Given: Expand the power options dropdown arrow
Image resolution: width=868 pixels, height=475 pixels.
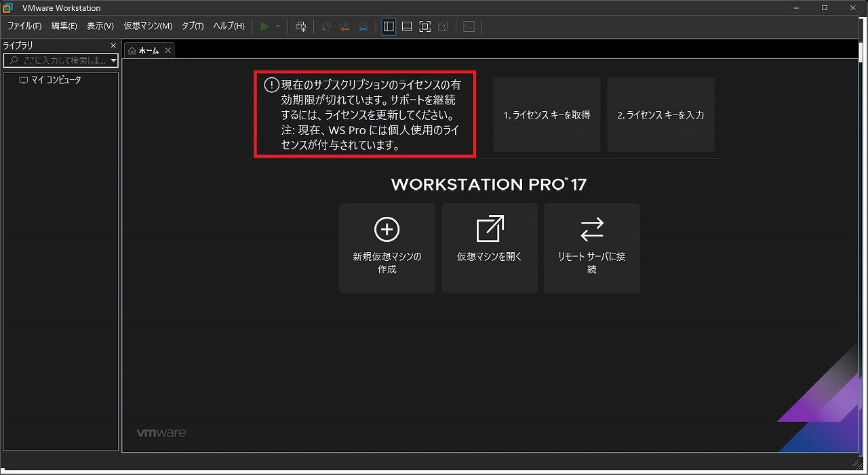Looking at the screenshot, I should 277,26.
